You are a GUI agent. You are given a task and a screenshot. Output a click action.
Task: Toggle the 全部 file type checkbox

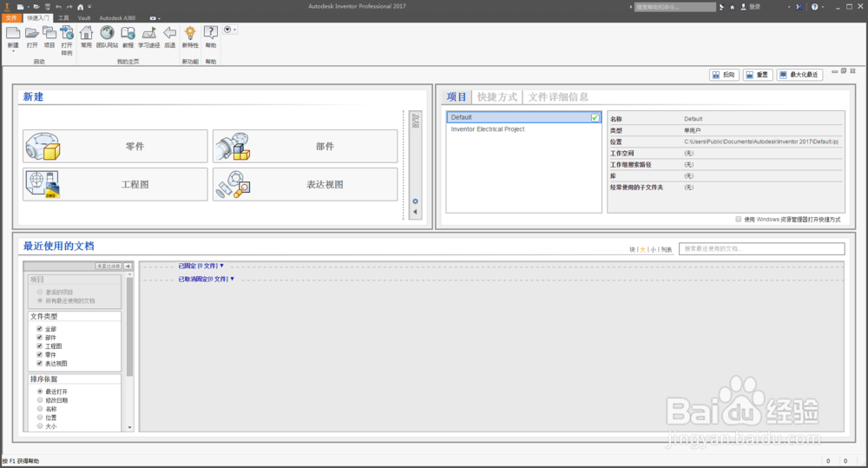click(39, 328)
